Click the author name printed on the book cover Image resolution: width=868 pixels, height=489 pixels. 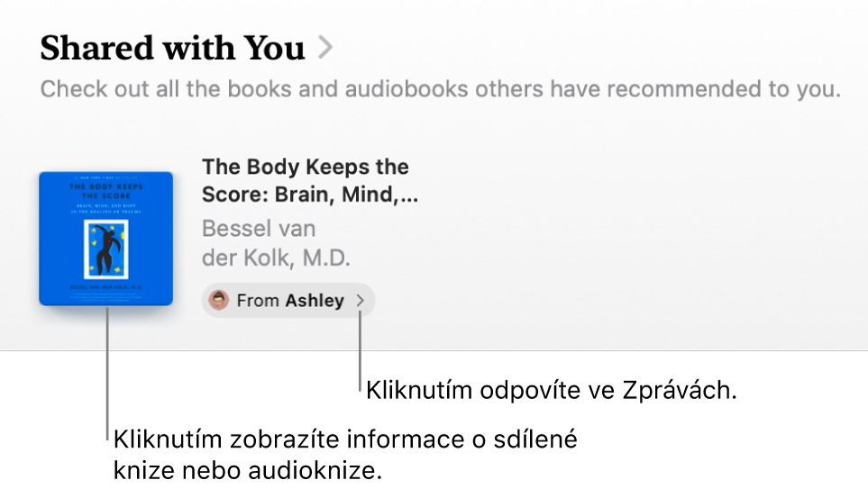[105, 285]
